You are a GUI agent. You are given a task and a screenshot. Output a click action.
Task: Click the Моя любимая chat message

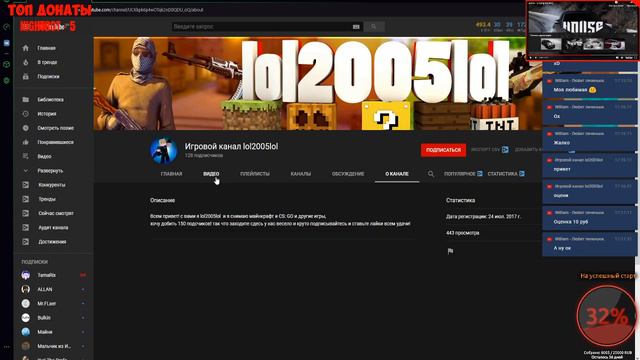point(590,86)
